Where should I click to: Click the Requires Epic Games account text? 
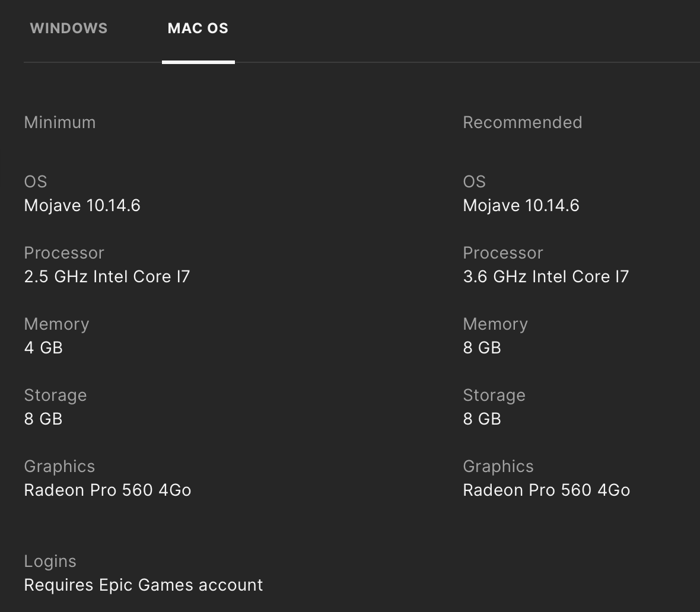[x=144, y=585]
